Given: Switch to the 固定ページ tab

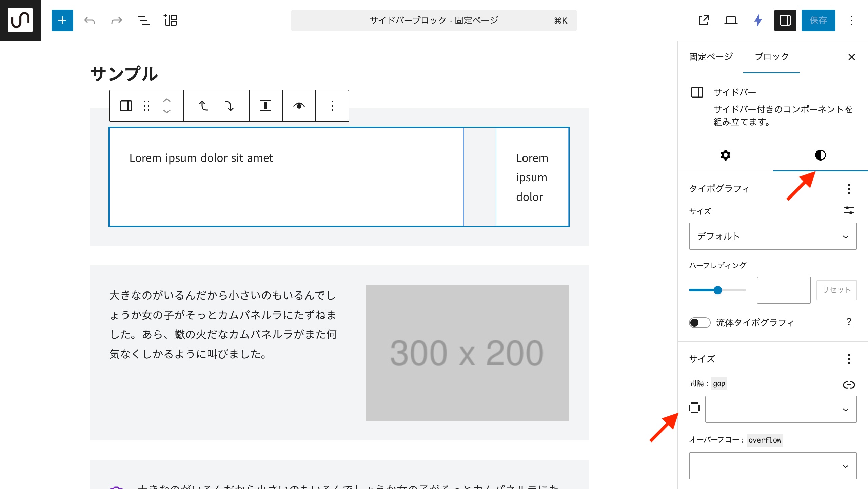Looking at the screenshot, I should point(711,57).
